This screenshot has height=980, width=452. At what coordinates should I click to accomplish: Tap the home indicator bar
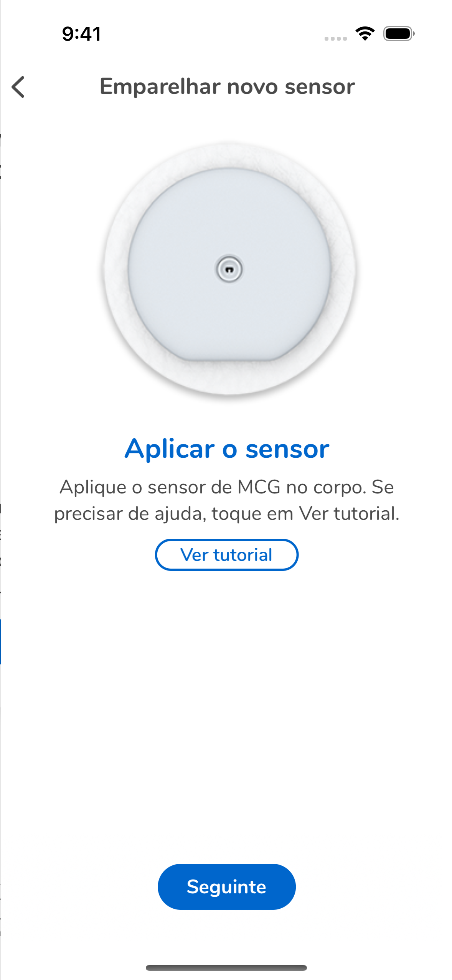pyautogui.click(x=226, y=968)
